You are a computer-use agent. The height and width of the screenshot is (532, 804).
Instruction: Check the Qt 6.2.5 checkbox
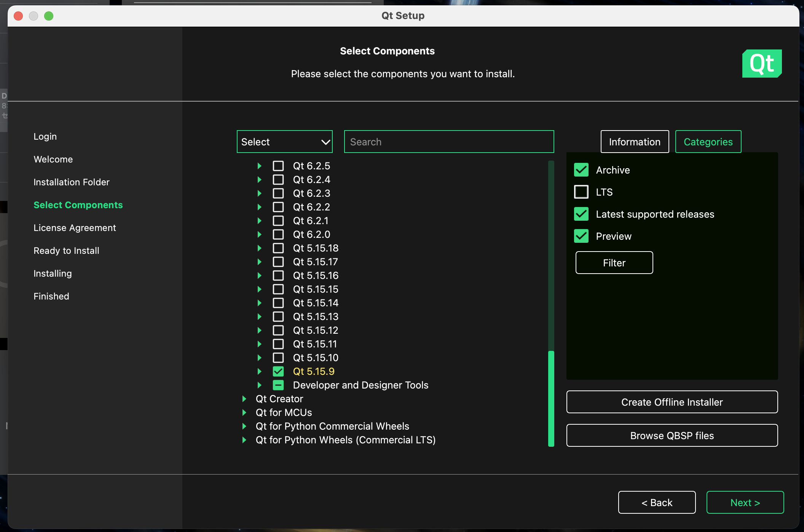[279, 166]
